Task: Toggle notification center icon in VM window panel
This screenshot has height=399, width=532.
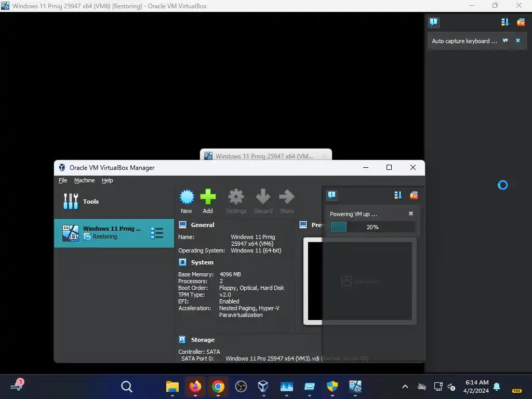Action: 434,22
